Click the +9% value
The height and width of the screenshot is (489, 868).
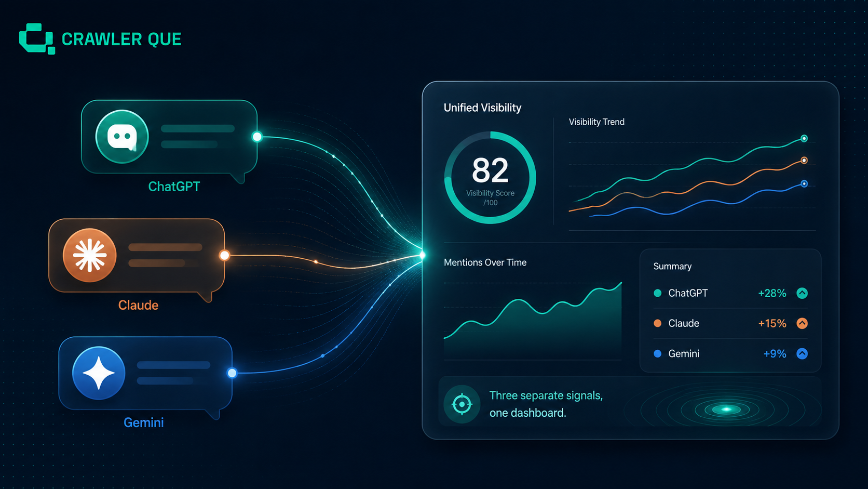pyautogui.click(x=775, y=353)
